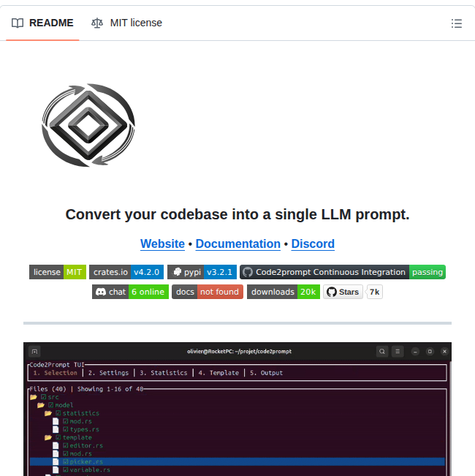Viewport: 475px width, 476px height.
Task: Open the Website link
Action: (162, 243)
